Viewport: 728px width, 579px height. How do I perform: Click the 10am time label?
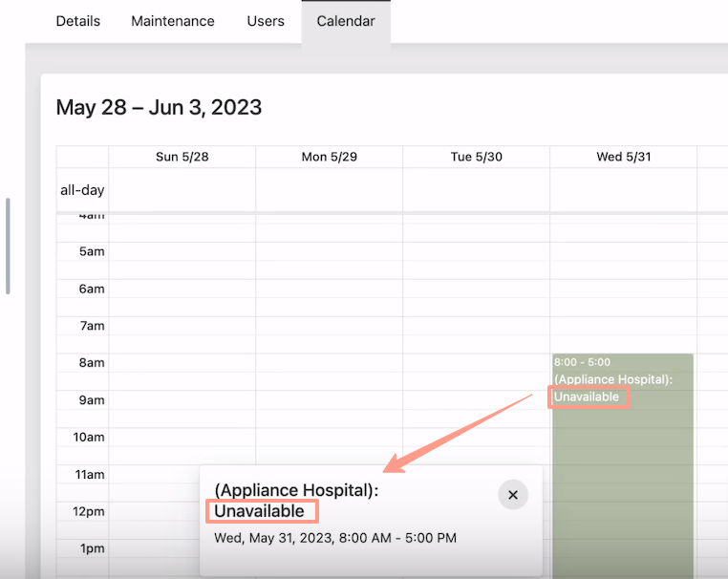point(89,438)
